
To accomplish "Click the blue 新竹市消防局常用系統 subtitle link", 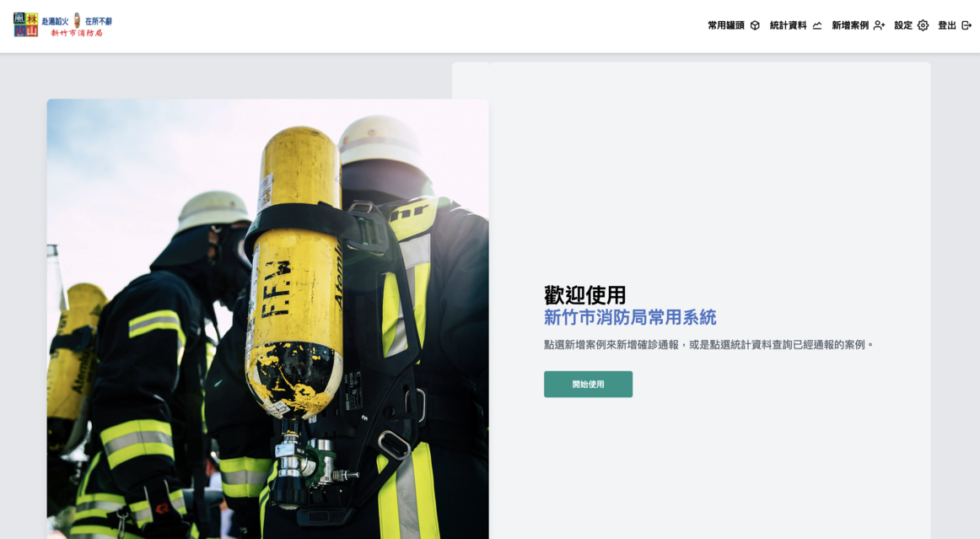I will [630, 318].
